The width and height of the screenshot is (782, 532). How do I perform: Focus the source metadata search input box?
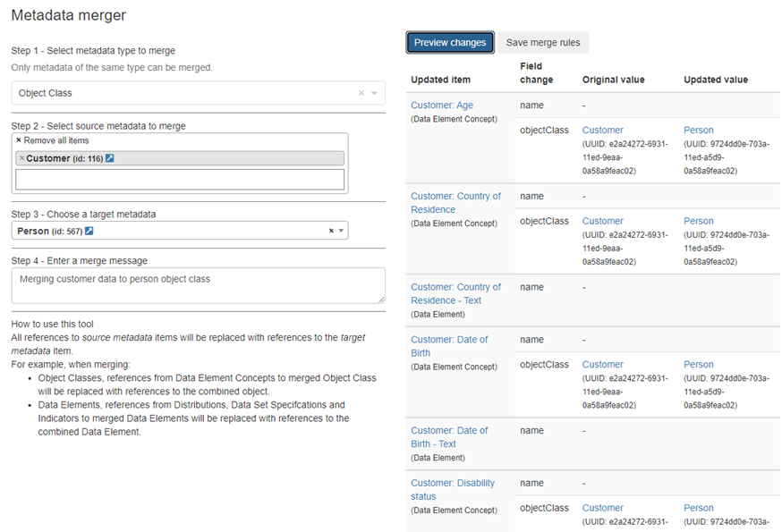click(x=180, y=180)
